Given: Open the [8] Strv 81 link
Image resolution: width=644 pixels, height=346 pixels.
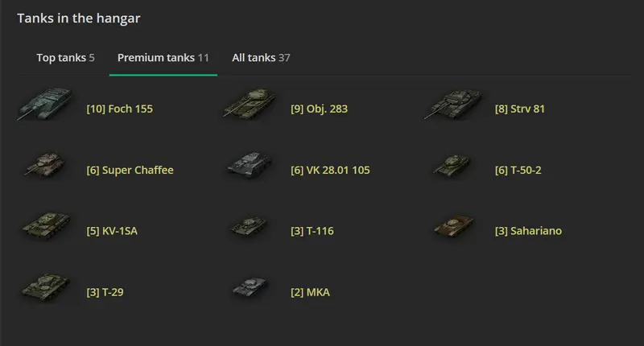Looking at the screenshot, I should [x=519, y=109].
